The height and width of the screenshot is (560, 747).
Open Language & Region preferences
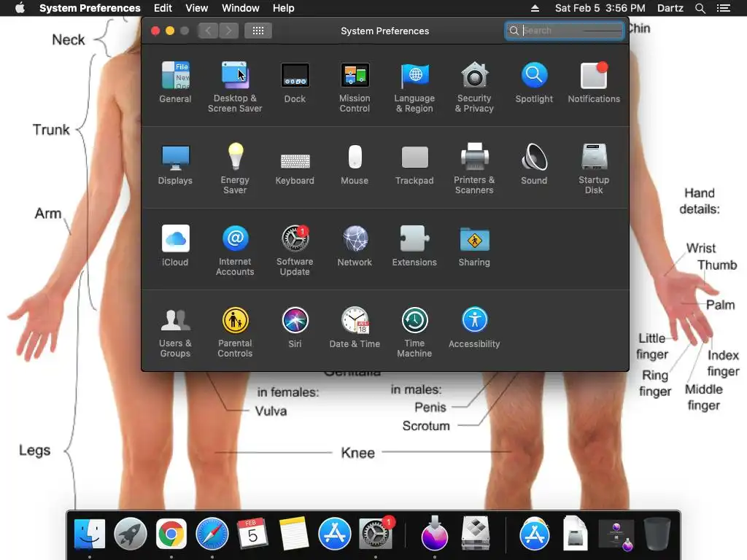pos(414,87)
